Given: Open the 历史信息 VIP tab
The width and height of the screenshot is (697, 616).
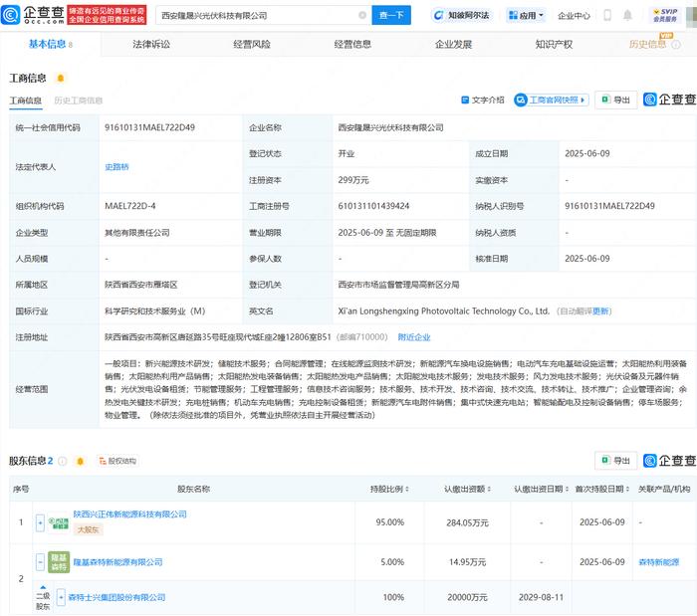Looking at the screenshot, I should click(x=647, y=44).
